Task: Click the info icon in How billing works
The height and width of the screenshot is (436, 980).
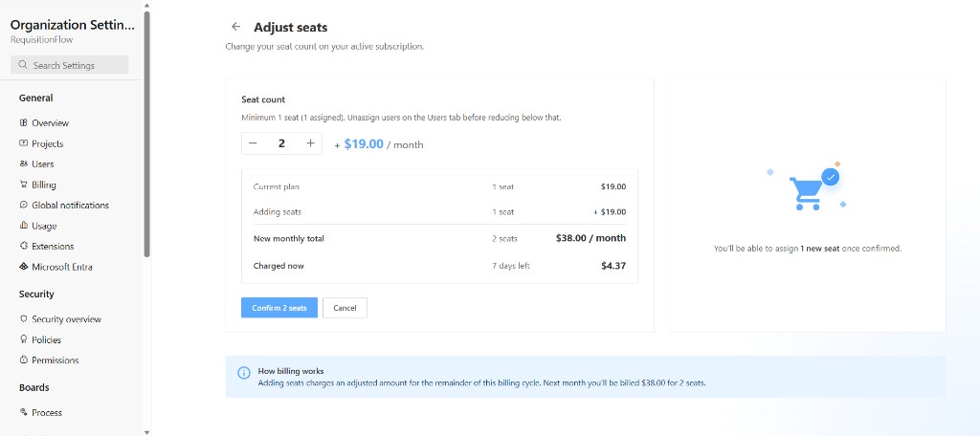Action: pyautogui.click(x=244, y=373)
